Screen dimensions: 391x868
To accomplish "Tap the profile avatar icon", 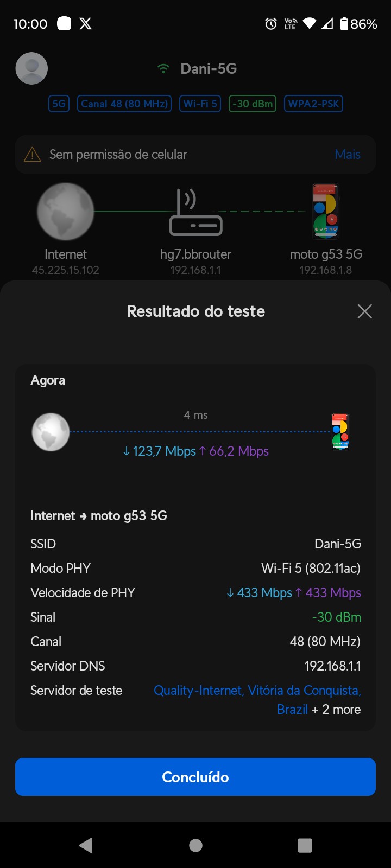I will [31, 68].
